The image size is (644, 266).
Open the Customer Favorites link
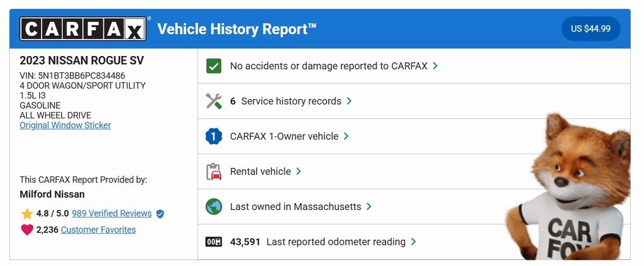98,230
